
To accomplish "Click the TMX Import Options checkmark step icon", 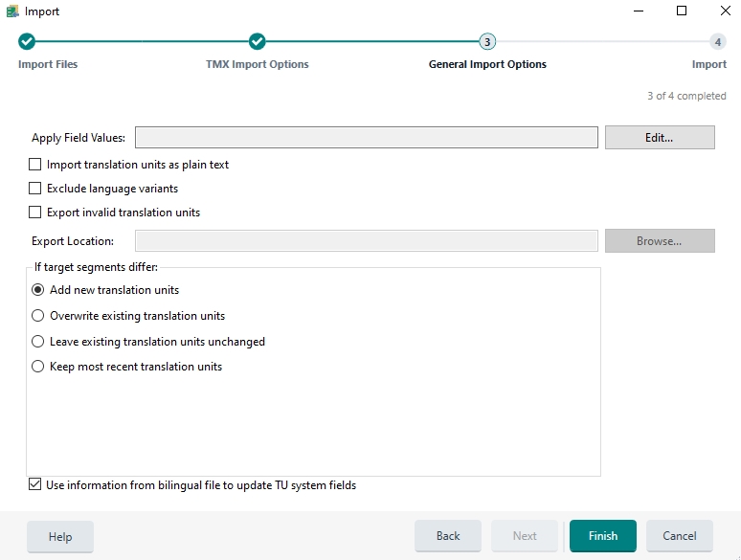I will [x=258, y=41].
